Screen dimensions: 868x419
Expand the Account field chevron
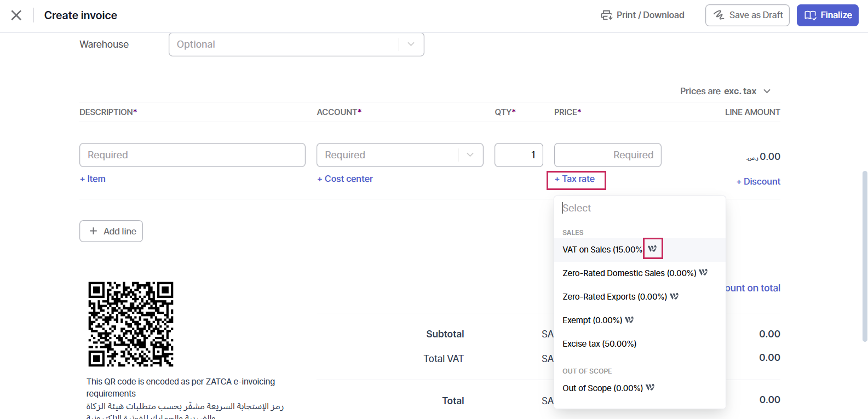coord(470,155)
